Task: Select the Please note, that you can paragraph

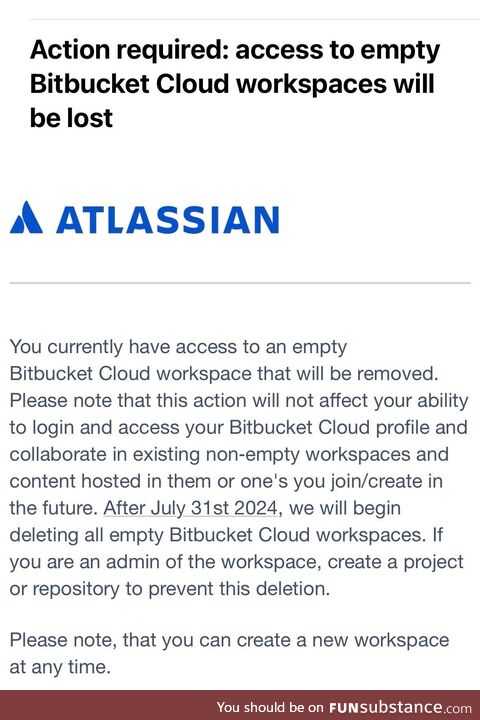Action: coord(229,653)
